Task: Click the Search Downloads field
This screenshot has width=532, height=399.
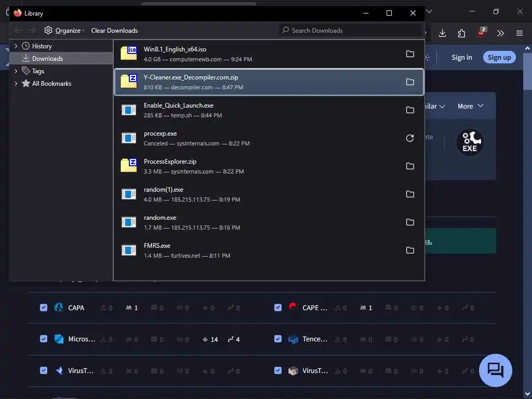Action: 351,31
